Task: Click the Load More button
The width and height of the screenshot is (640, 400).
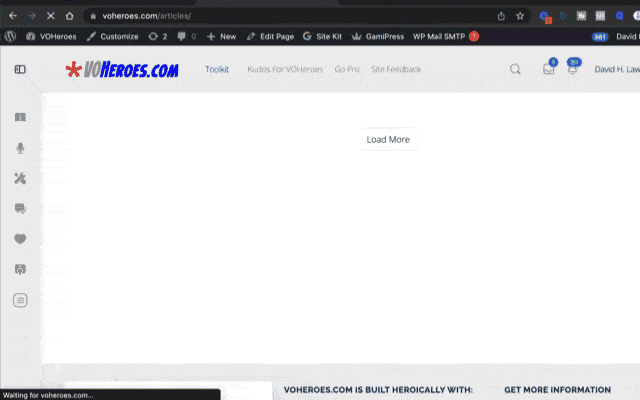Action: (x=388, y=140)
